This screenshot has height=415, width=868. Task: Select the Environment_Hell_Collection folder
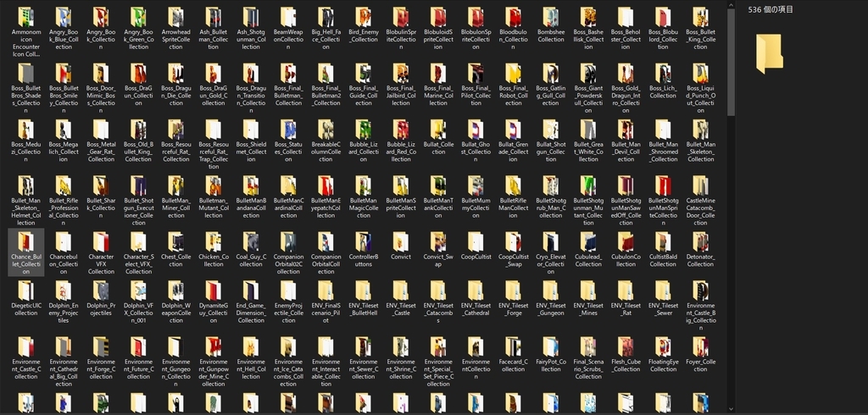click(251, 358)
